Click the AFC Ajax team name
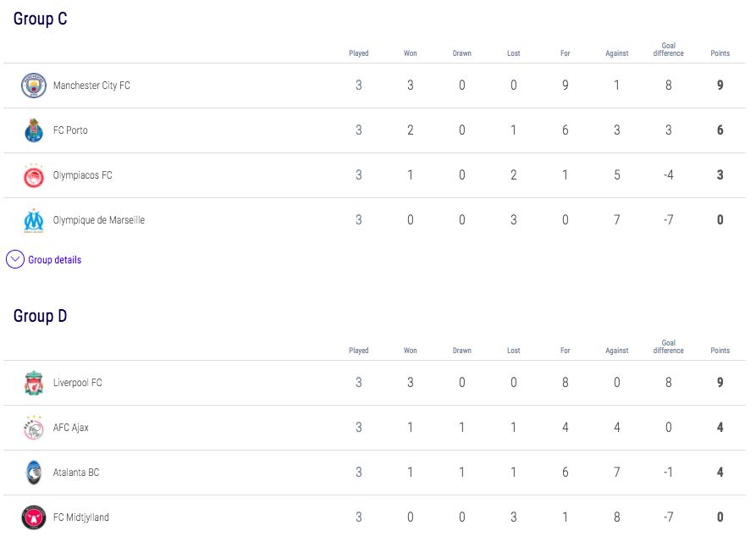The width and height of the screenshot is (756, 542). coord(71,428)
